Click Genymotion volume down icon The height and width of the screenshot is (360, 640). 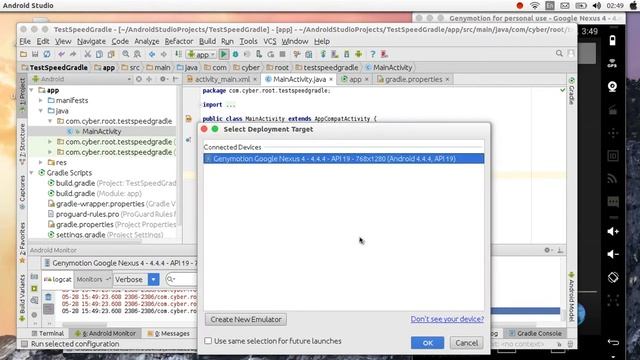tap(613, 254)
